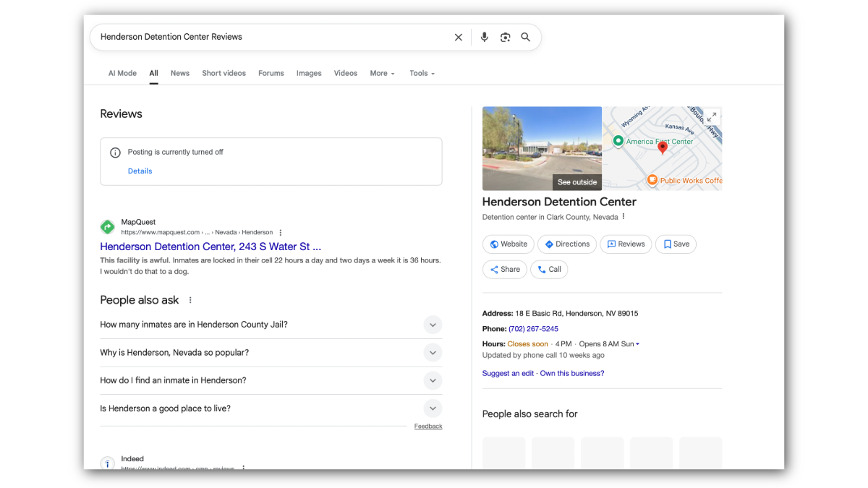The image size is (868, 488).
Task: Open the Details link under posting notice
Action: click(140, 171)
